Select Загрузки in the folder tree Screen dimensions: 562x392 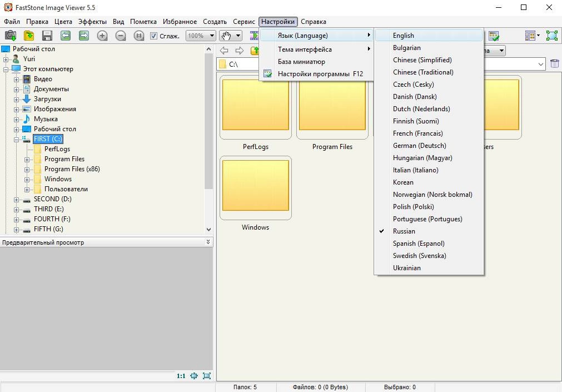click(x=47, y=99)
